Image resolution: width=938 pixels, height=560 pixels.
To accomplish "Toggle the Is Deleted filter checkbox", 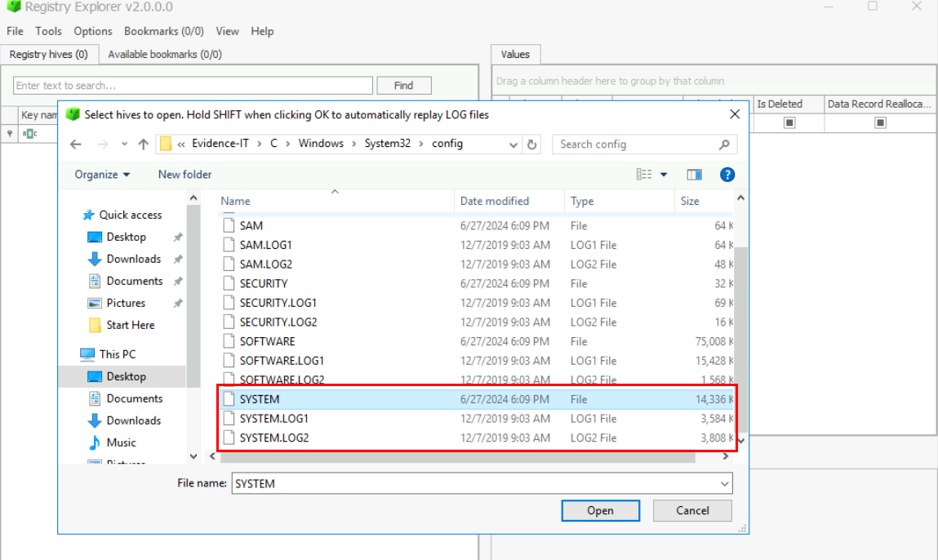I will (x=789, y=123).
